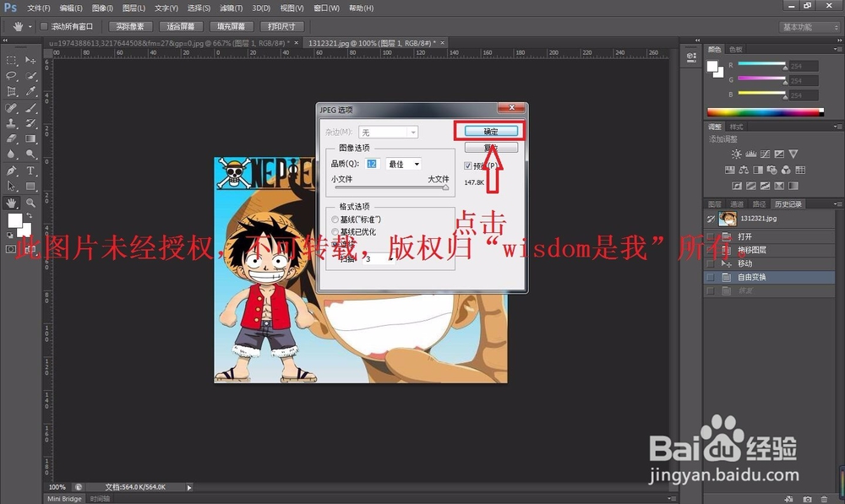Swap foreground and background colors
Viewport: 845px width, 504px height.
click(x=30, y=215)
